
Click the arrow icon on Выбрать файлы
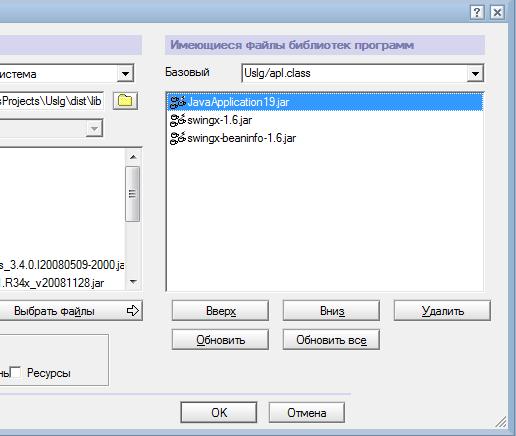click(x=133, y=311)
